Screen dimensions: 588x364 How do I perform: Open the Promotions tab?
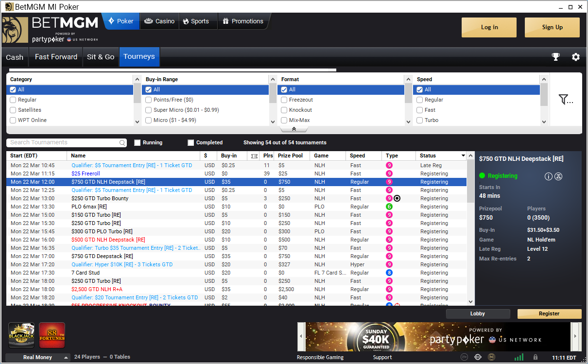pos(243,21)
